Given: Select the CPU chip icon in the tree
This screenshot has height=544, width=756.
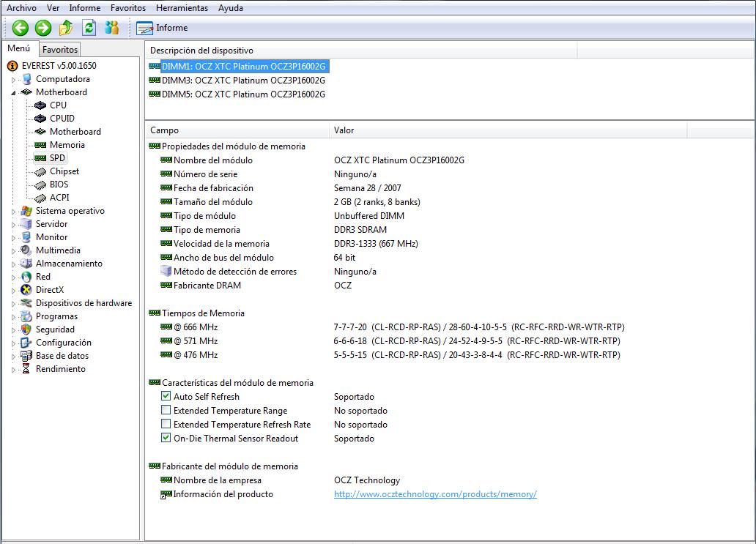Looking at the screenshot, I should click(x=40, y=105).
